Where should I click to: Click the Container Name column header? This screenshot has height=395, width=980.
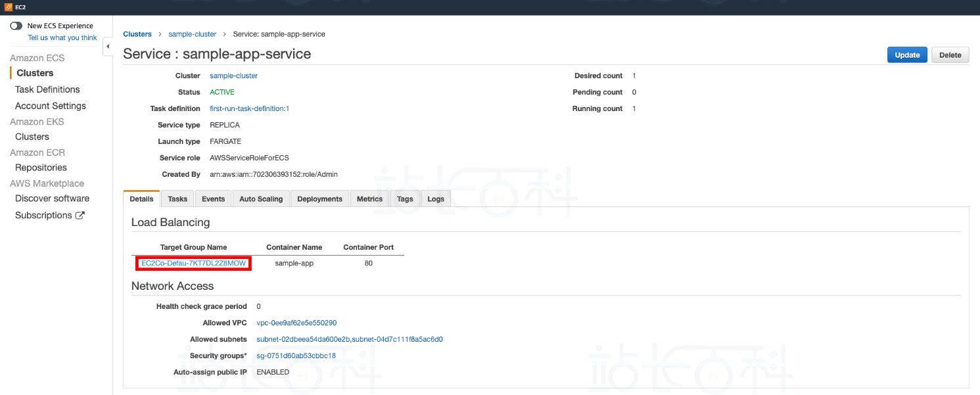click(x=294, y=247)
